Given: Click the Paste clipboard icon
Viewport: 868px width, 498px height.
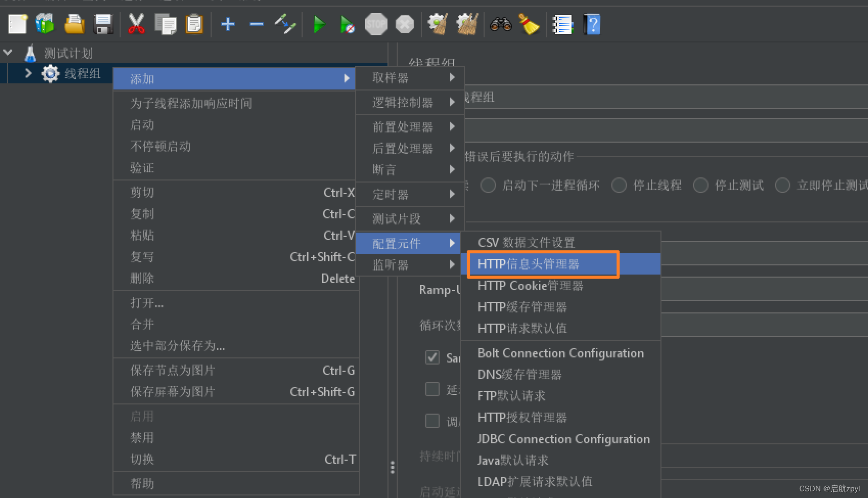Looking at the screenshot, I should click(194, 24).
